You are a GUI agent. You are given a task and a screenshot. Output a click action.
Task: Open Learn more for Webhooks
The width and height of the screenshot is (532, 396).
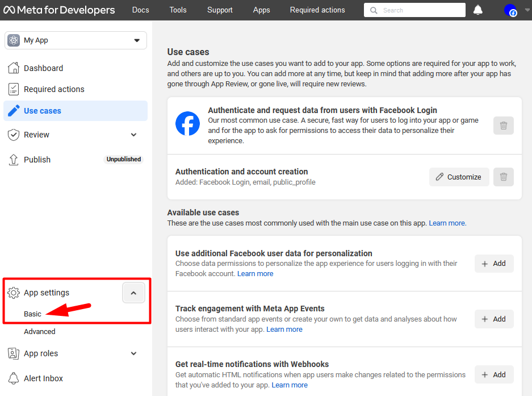(x=290, y=385)
